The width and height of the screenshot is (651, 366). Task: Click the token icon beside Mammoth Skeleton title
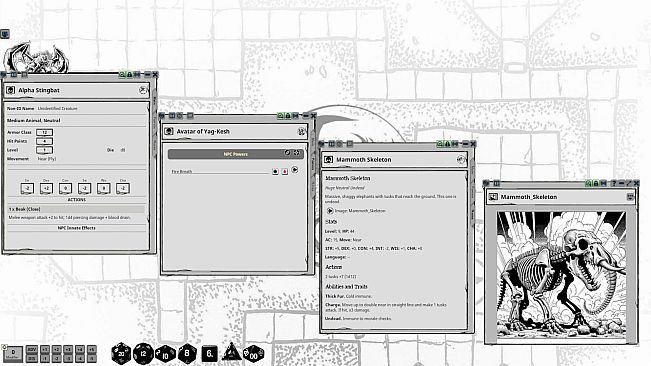click(460, 159)
